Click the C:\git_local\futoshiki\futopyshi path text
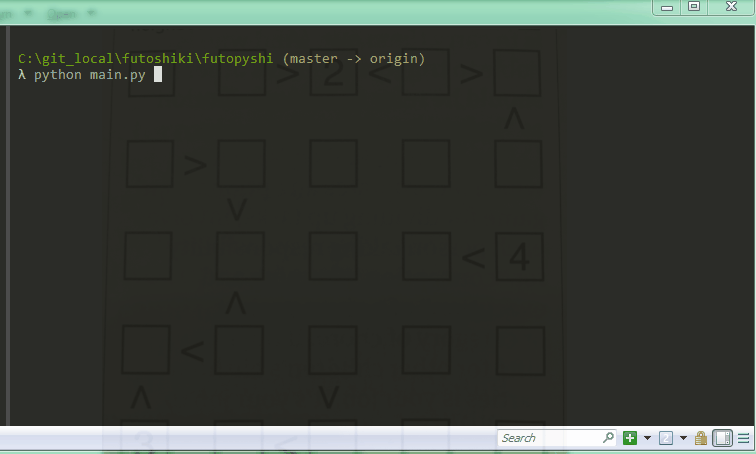 point(147,59)
